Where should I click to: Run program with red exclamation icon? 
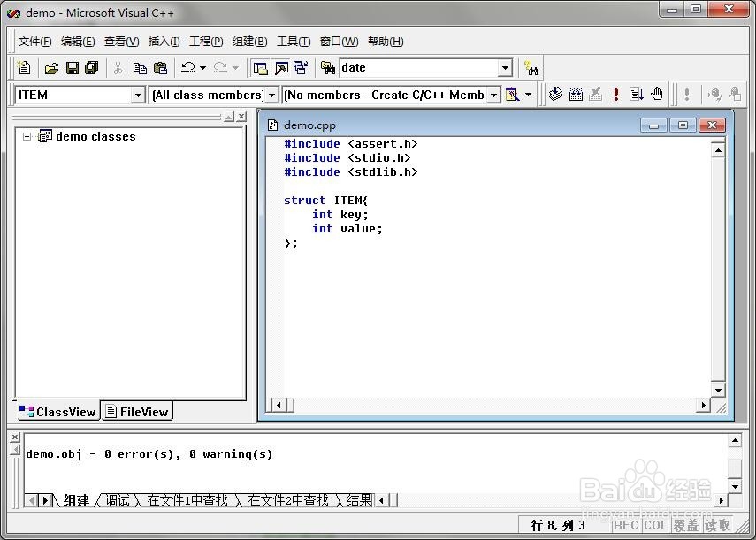click(616, 94)
